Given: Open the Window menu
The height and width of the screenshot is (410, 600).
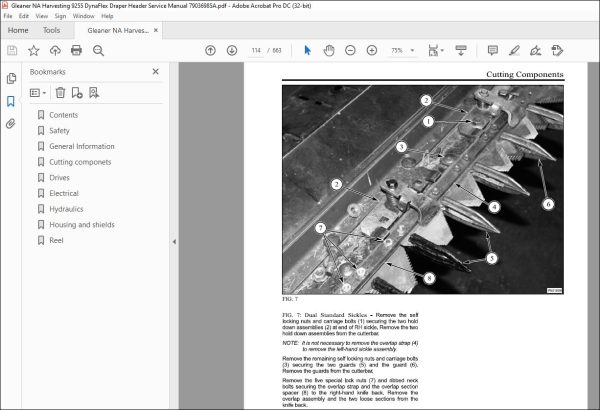Looking at the screenshot, I should click(x=83, y=16).
